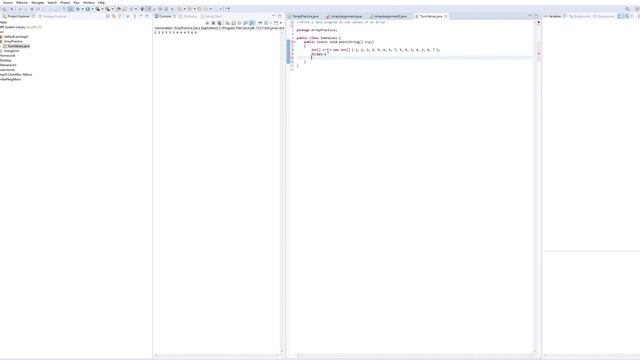The width and height of the screenshot is (640, 360).
Task: Click Collapse All in Project Explorer toolbar
Action: [108, 16]
